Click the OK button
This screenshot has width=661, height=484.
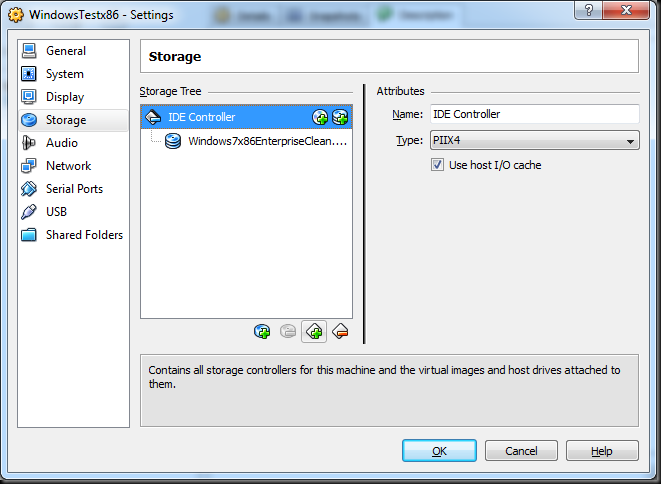pyautogui.click(x=439, y=451)
